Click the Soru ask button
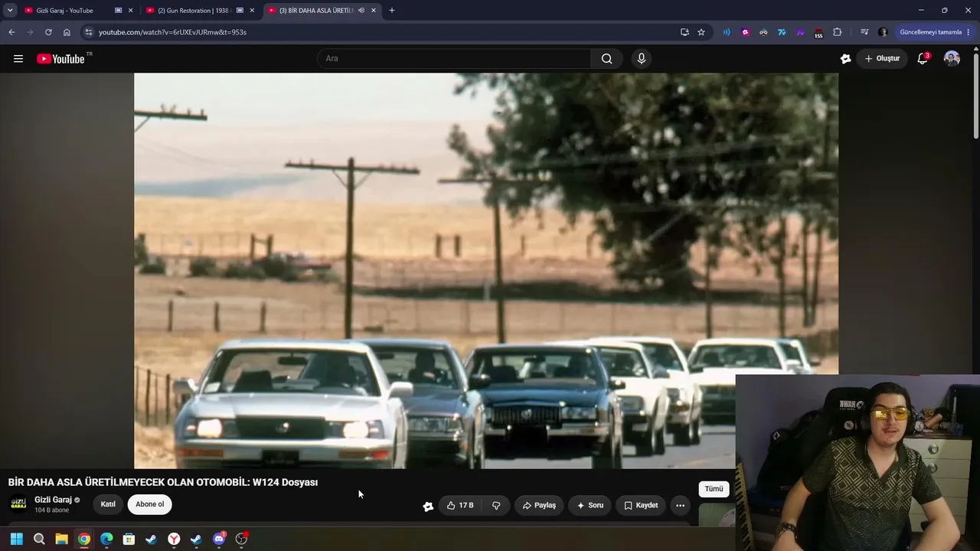Viewport: 980px width, 551px height. pos(590,505)
